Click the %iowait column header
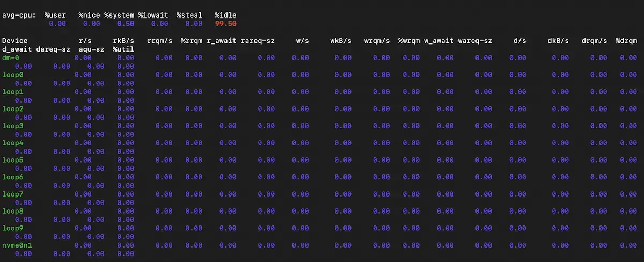644x262 pixels. pos(153,15)
